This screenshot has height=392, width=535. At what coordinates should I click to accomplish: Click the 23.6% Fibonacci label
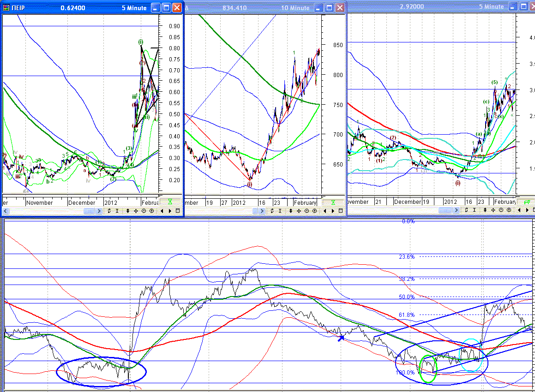(x=407, y=257)
